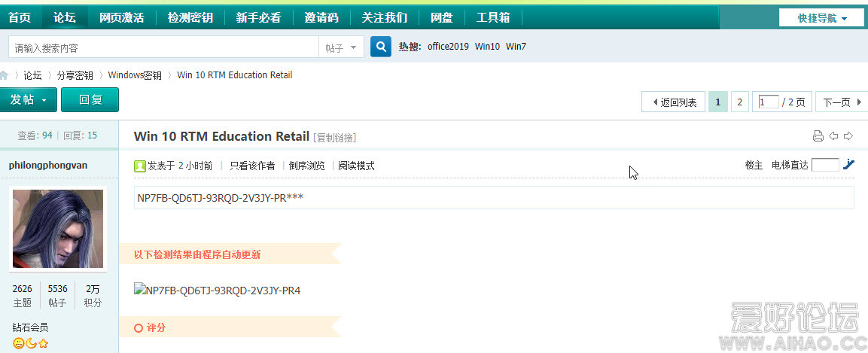Click the 回复 reply button
868x353 pixels.
[x=90, y=99]
